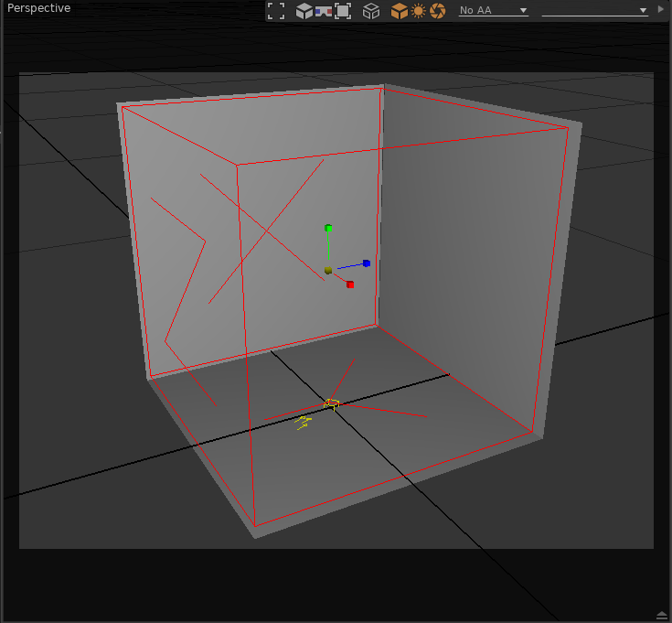Open the empty dropdown beside No AA

pyautogui.click(x=594, y=11)
